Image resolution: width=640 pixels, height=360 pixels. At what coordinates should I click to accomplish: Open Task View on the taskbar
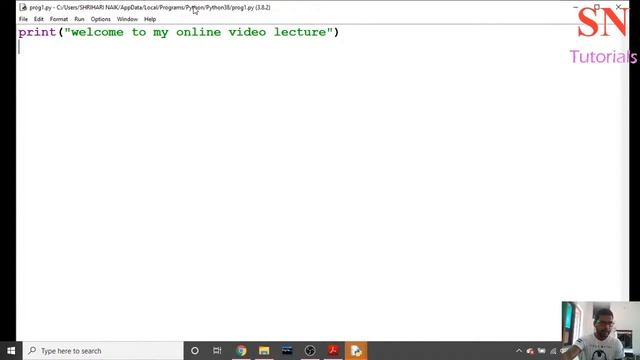pos(217,351)
